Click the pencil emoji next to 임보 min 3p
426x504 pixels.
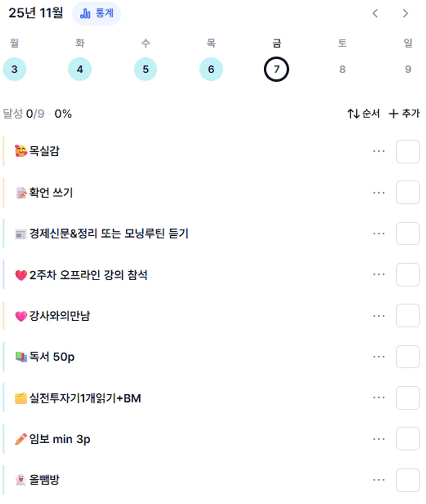tap(21, 439)
